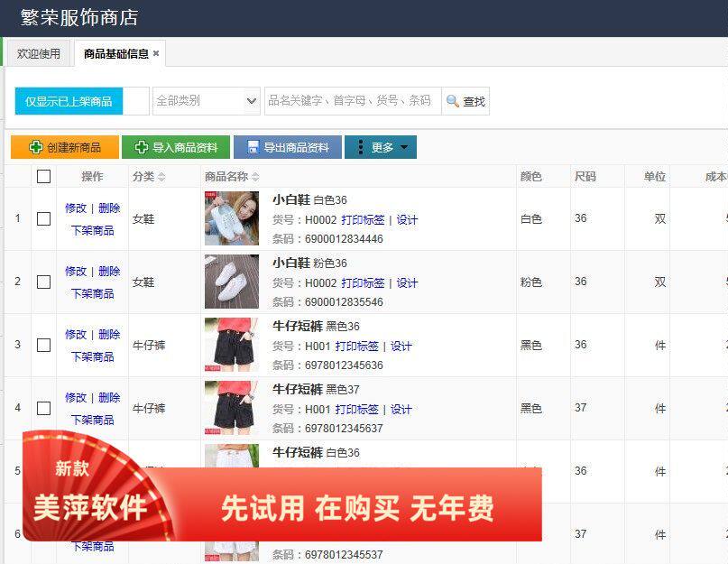Click 女鞋 category cell in row 1
The image size is (728, 564).
point(143,218)
